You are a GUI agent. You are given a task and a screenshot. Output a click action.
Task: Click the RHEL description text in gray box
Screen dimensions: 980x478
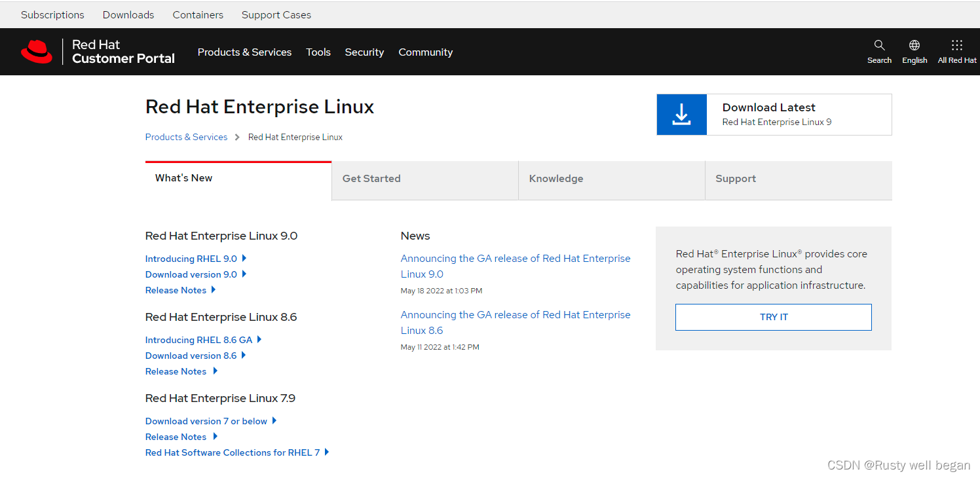772,269
